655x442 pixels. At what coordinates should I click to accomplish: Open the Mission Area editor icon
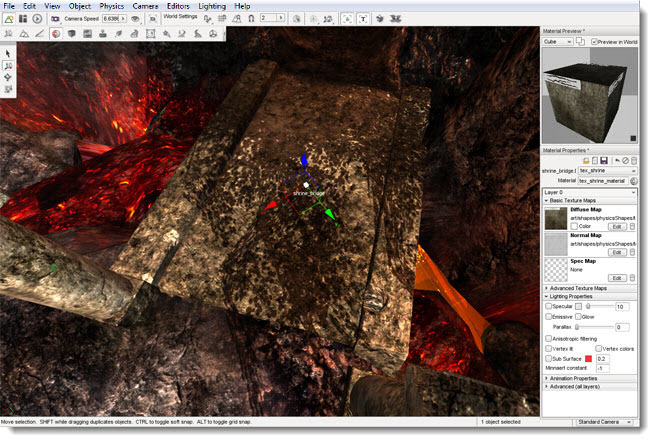[x=150, y=34]
